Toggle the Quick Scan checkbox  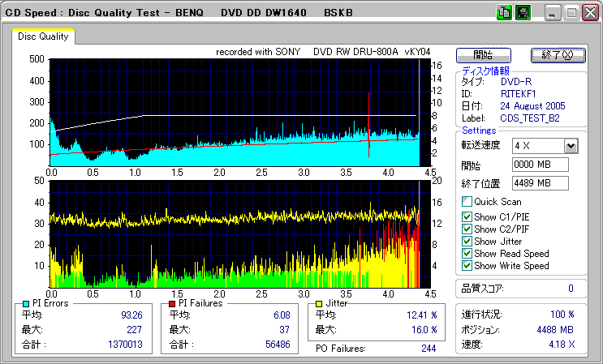coord(467,202)
